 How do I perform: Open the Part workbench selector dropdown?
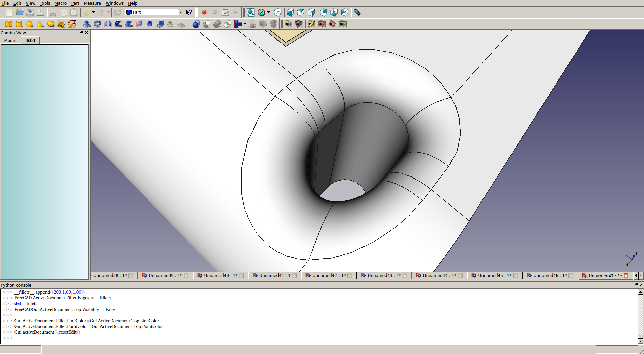coord(180,12)
